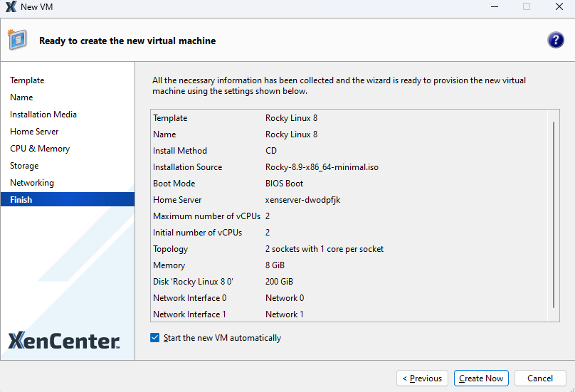Click the blue help question mark icon
575x392 pixels.
[x=556, y=41]
